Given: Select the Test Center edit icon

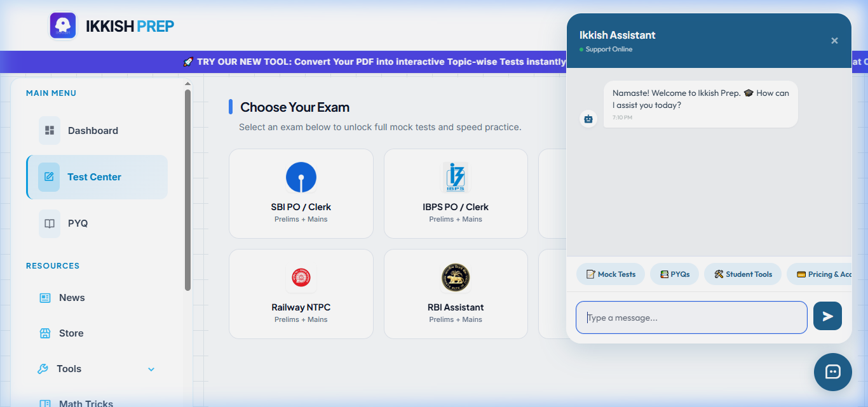Looking at the screenshot, I should (x=49, y=177).
